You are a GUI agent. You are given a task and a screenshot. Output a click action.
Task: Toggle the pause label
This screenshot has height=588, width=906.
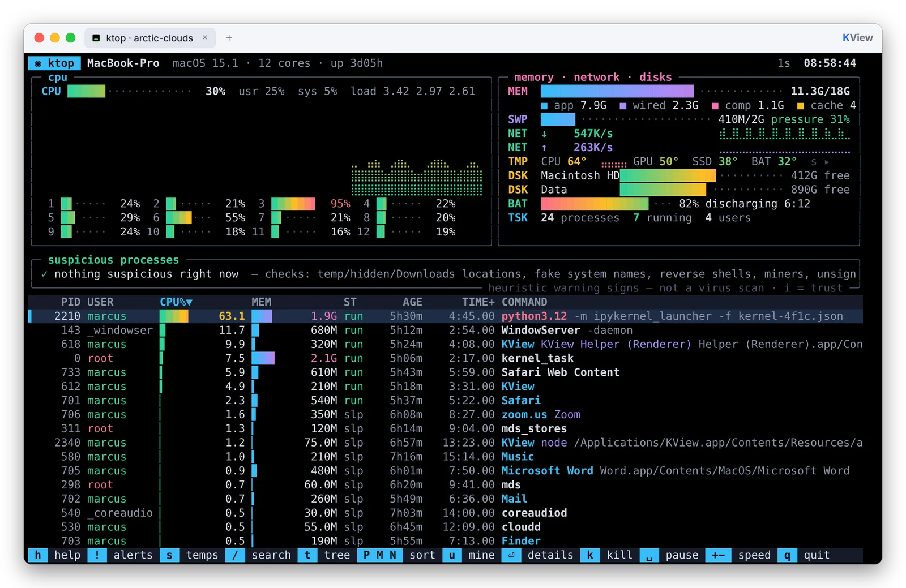[682, 555]
